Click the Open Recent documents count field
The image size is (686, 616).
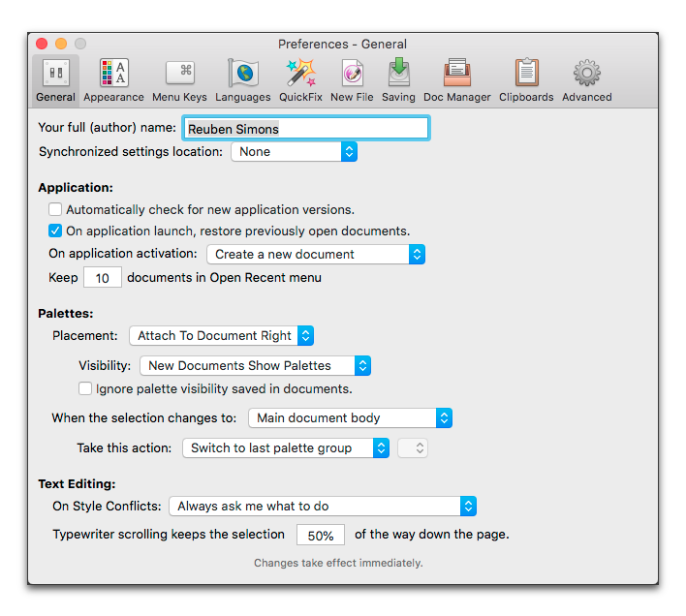click(103, 278)
